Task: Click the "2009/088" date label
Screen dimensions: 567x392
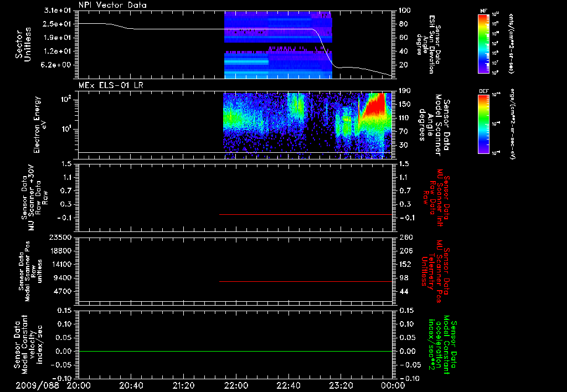Action: 37,385
